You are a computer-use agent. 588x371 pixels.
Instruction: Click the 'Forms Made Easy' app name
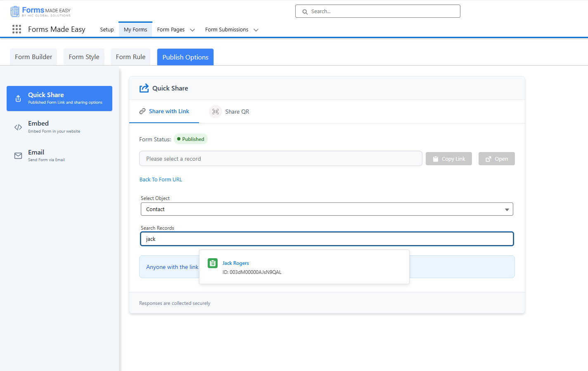point(57,29)
